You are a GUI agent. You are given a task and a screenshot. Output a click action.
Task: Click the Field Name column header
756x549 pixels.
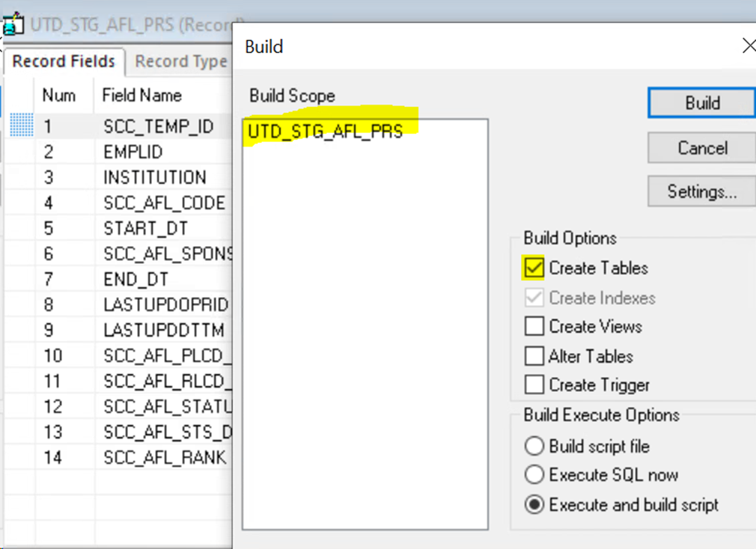tap(142, 96)
